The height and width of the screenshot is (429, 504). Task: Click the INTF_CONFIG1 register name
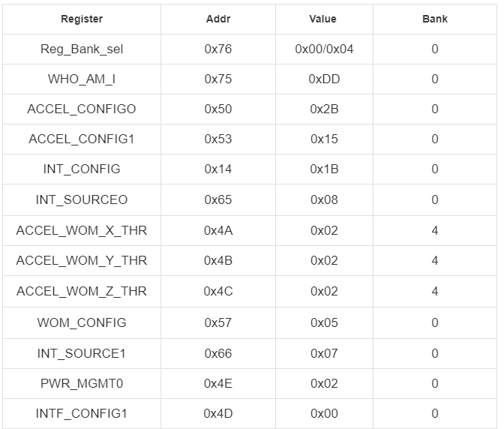coord(82,413)
